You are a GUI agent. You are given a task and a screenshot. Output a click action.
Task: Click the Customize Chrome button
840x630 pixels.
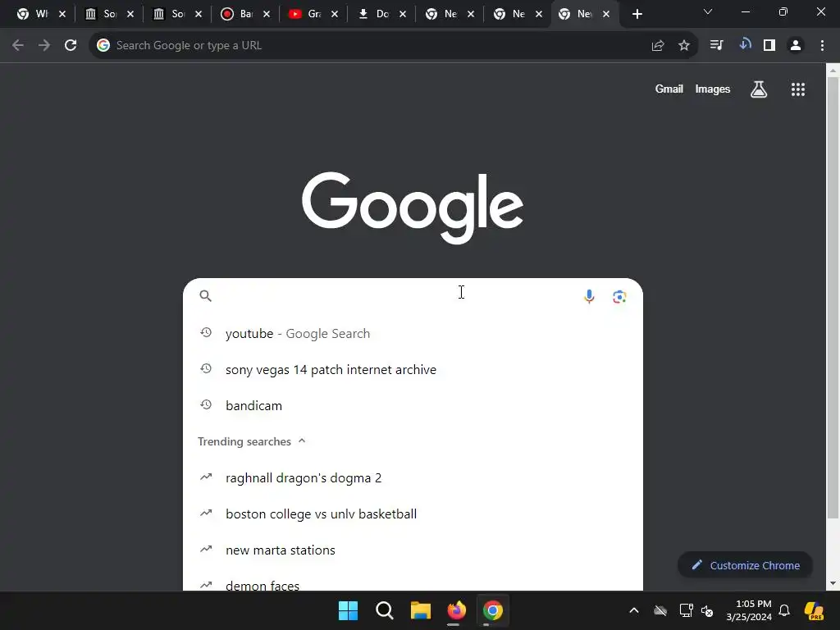click(x=745, y=565)
